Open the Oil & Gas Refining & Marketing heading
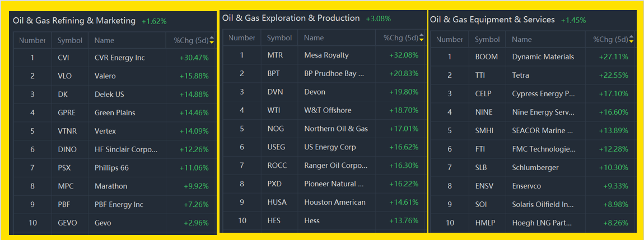 (x=74, y=21)
